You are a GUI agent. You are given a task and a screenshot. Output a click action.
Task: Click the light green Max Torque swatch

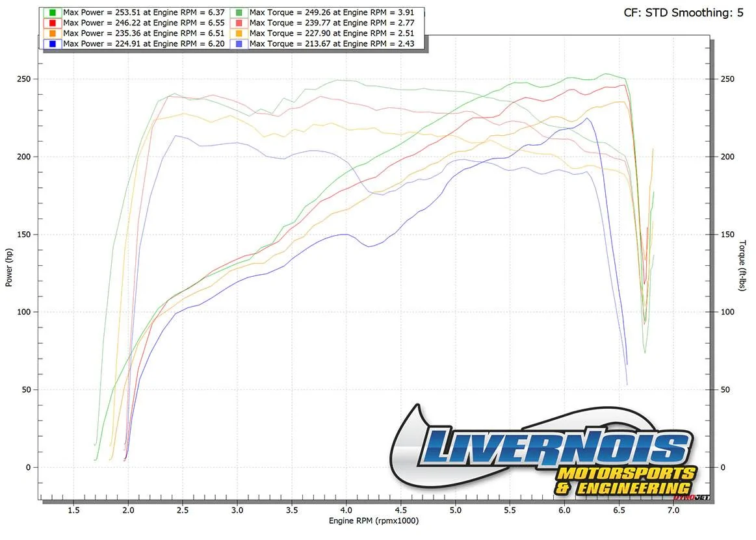239,12
